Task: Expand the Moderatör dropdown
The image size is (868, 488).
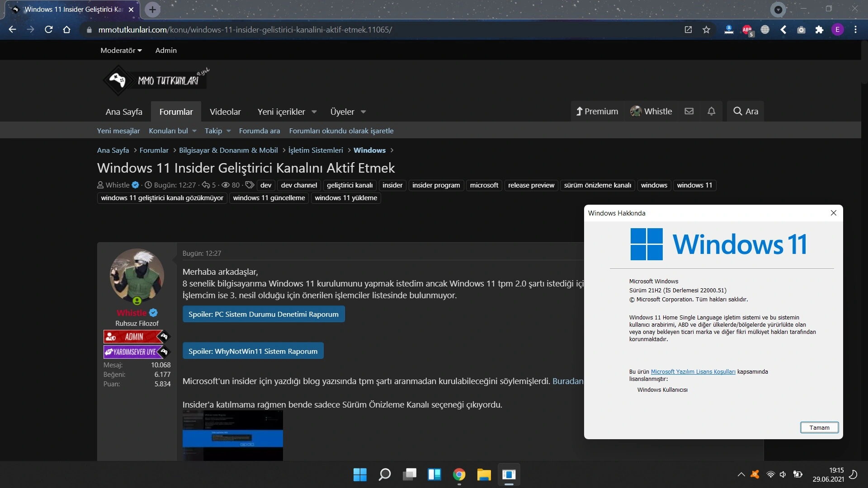Action: tap(121, 51)
